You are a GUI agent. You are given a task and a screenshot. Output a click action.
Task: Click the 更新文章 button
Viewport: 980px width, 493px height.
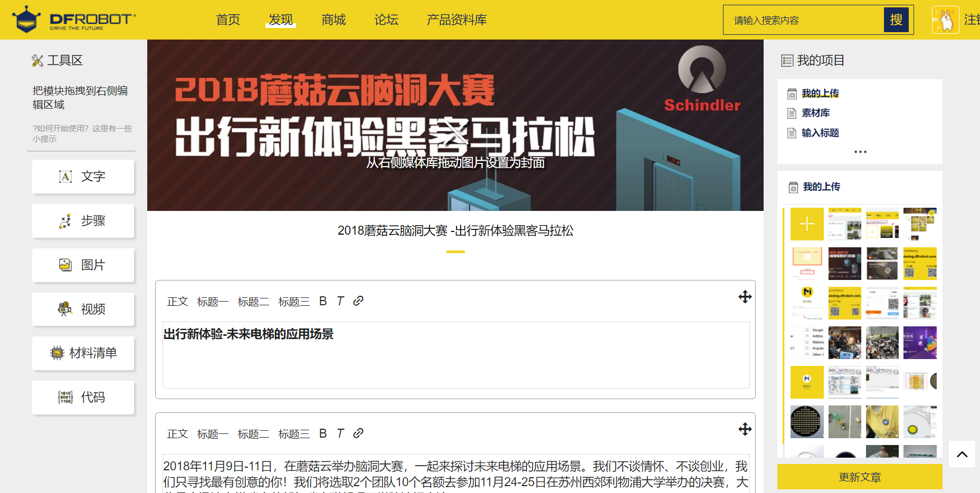pos(860,477)
